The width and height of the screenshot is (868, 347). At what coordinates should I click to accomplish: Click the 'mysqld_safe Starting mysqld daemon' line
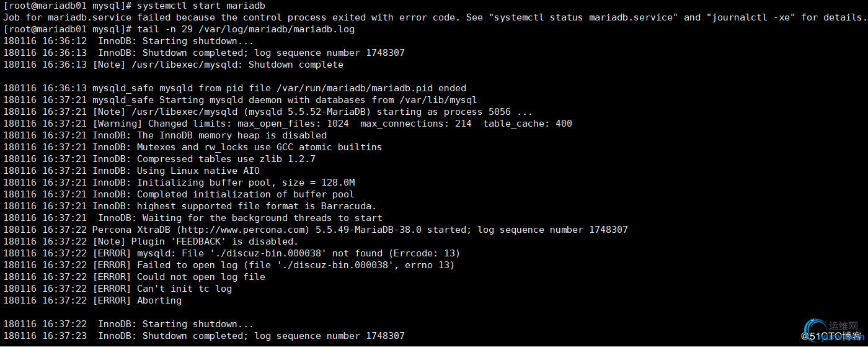pos(240,100)
